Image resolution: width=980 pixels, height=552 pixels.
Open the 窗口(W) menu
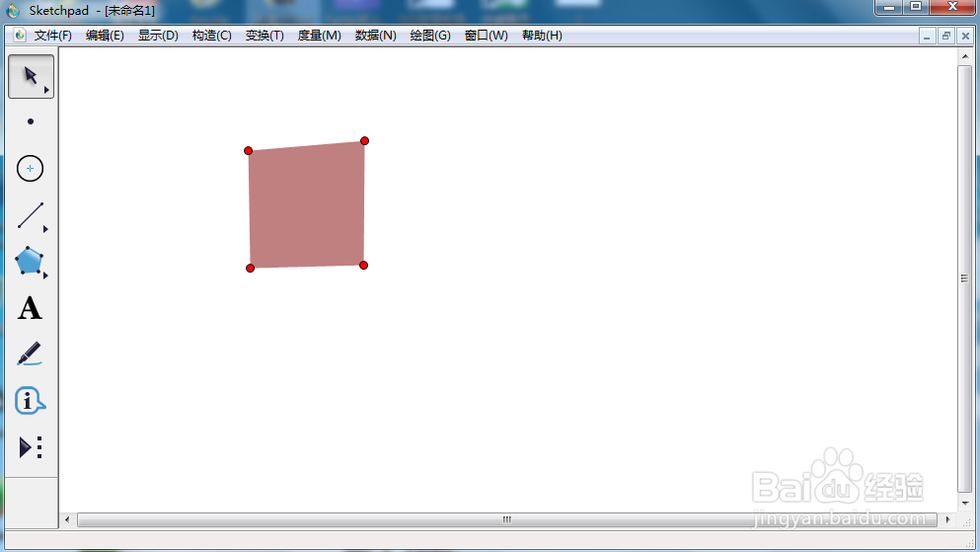487,36
